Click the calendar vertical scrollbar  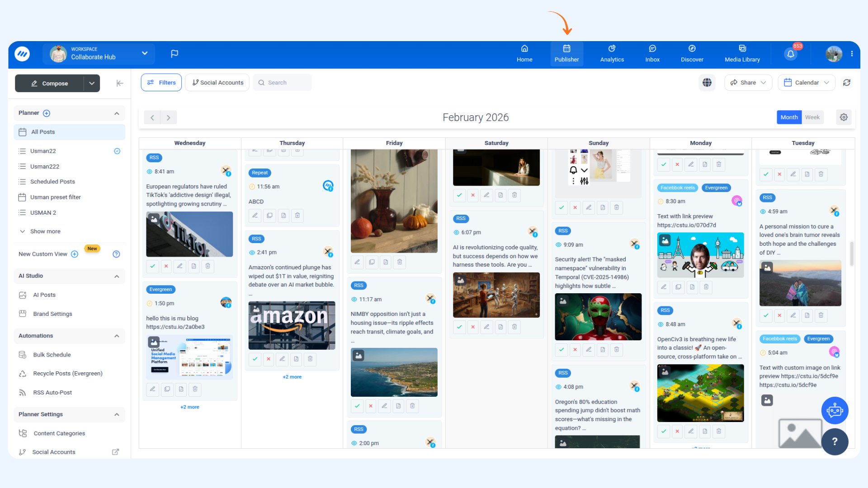pos(852,253)
